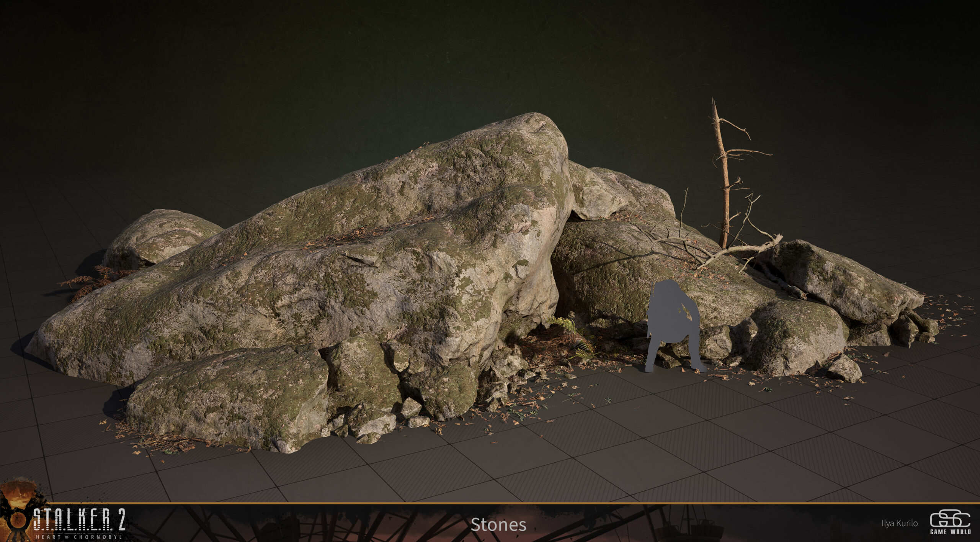Viewport: 980px width, 542px height.
Task: Select the flat boulder in the foreground
Action: 228,398
